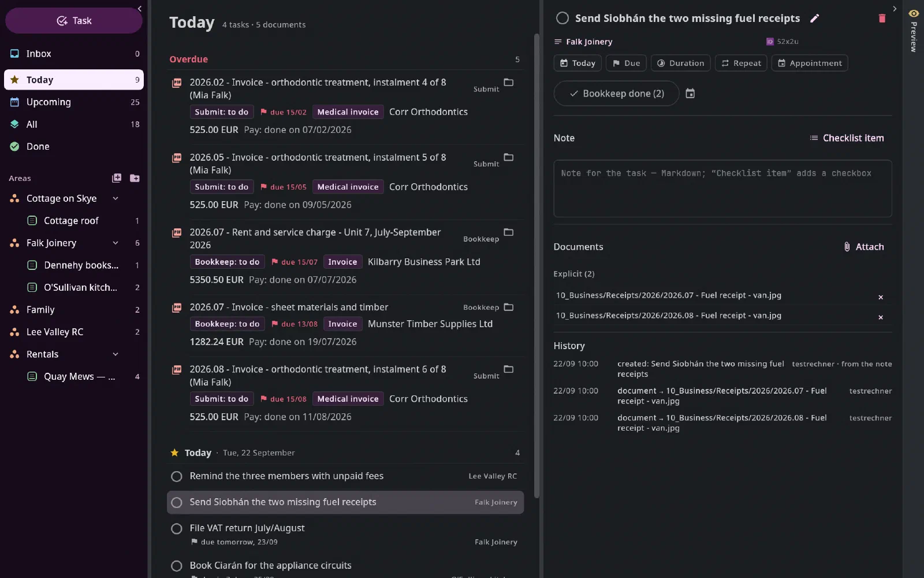The image size is (924, 578).
Task: Click the Preview eye icon
Action: 914,13
